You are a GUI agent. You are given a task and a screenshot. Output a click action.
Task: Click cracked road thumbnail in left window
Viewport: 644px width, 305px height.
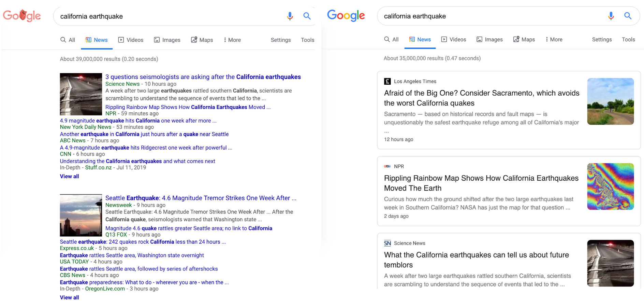tap(81, 94)
